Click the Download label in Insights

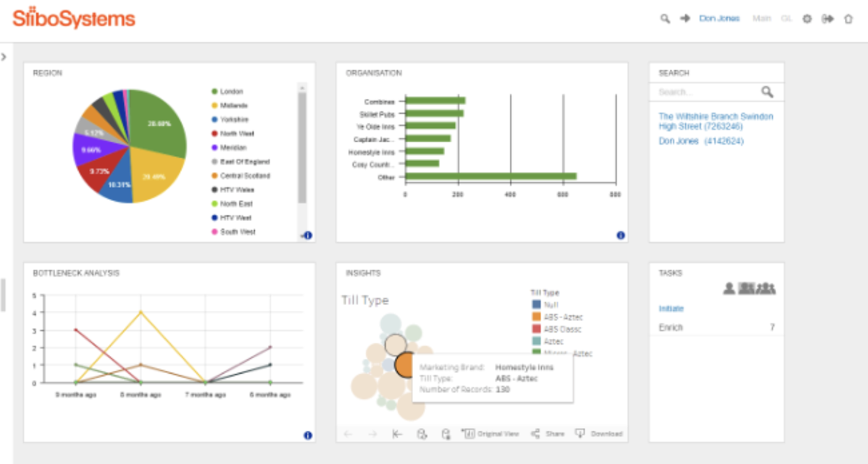coord(606,434)
